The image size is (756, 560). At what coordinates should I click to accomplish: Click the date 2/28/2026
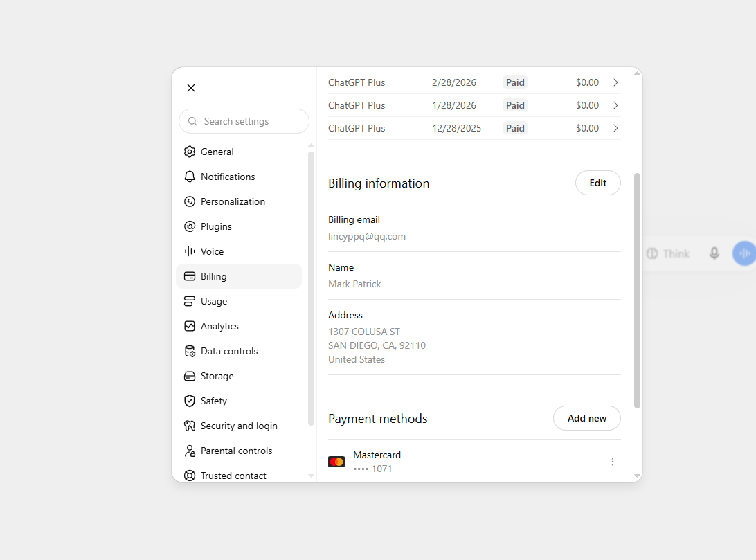pyautogui.click(x=453, y=82)
